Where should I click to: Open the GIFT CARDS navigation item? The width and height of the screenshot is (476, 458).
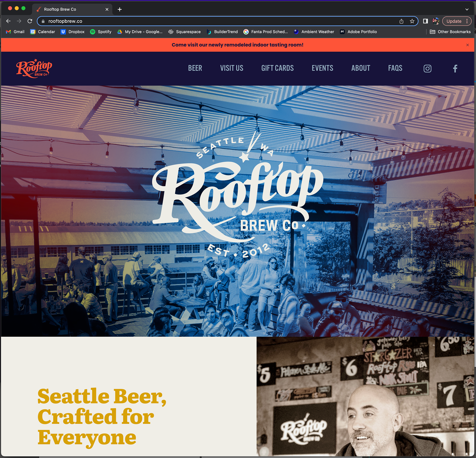(x=277, y=68)
